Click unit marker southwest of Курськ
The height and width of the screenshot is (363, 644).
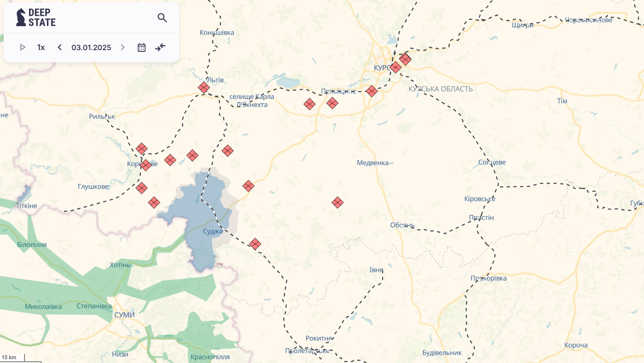tap(372, 91)
